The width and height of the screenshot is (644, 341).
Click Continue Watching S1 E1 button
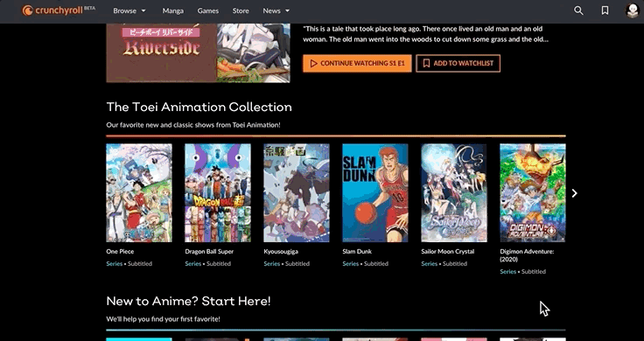pos(357,63)
